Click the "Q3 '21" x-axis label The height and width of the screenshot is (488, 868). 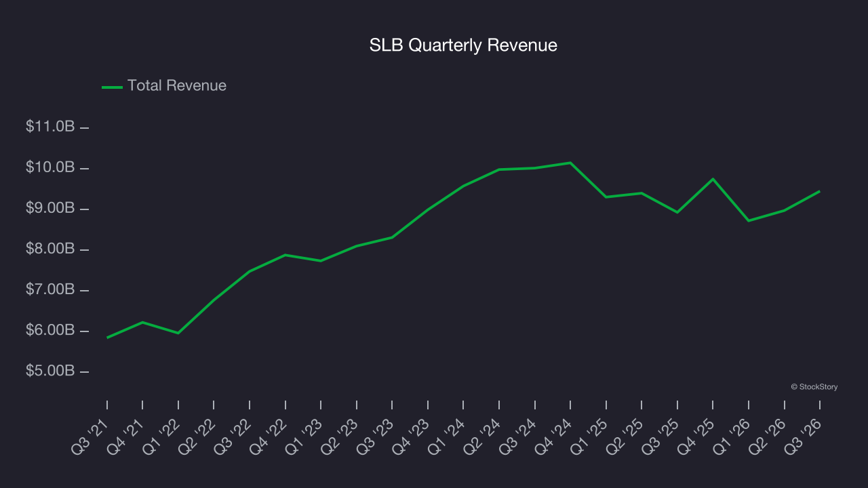[91, 436]
